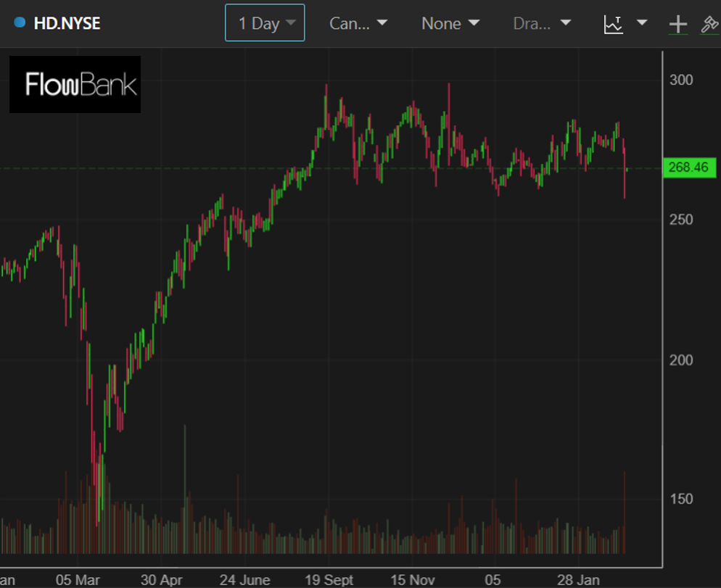The image size is (721, 588).
Task: Click the 24 June date on the time axis
Action: pyautogui.click(x=244, y=580)
